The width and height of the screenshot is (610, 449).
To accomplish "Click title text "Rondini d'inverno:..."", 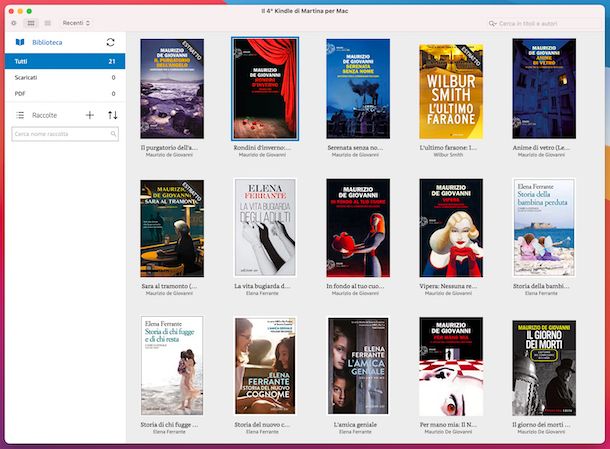I will [x=262, y=148].
